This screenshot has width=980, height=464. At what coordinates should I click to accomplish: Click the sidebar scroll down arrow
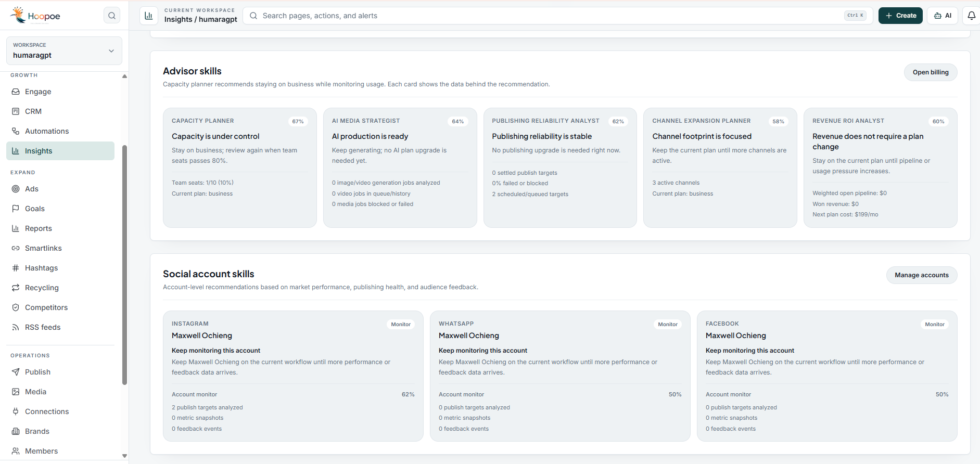(124, 456)
